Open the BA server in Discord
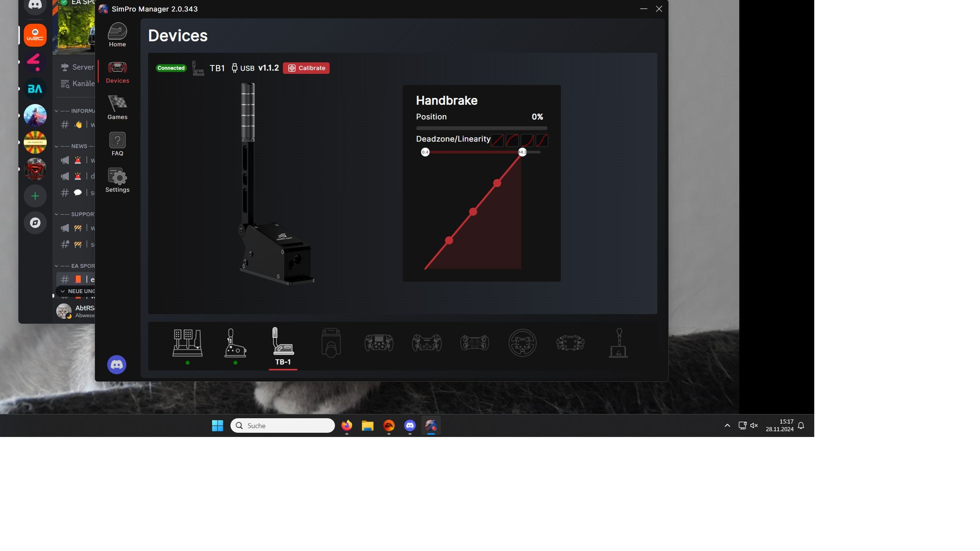This screenshot has height=551, width=980. (x=35, y=89)
